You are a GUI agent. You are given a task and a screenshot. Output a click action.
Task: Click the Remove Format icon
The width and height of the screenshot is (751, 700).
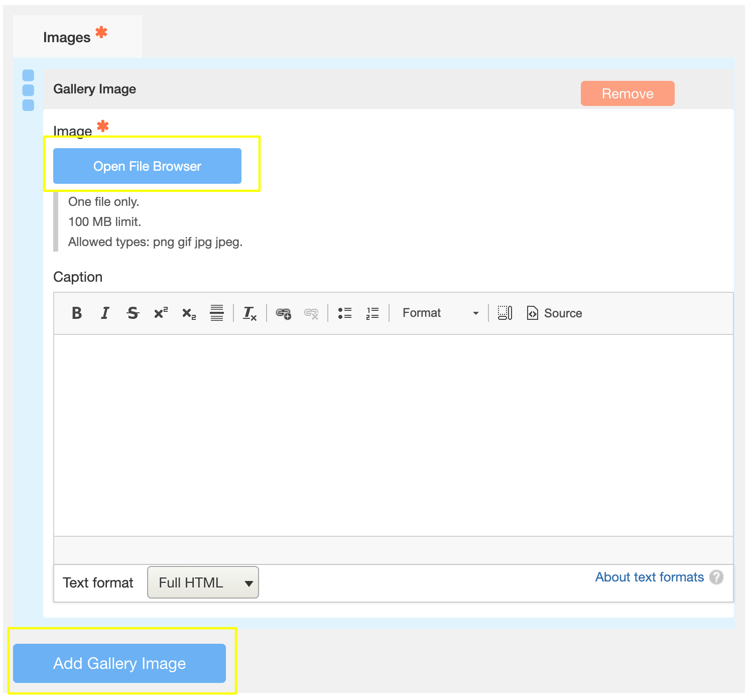click(x=249, y=313)
